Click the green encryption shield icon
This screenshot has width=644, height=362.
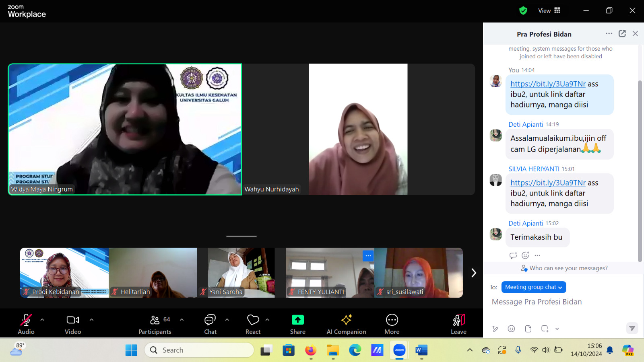click(523, 10)
